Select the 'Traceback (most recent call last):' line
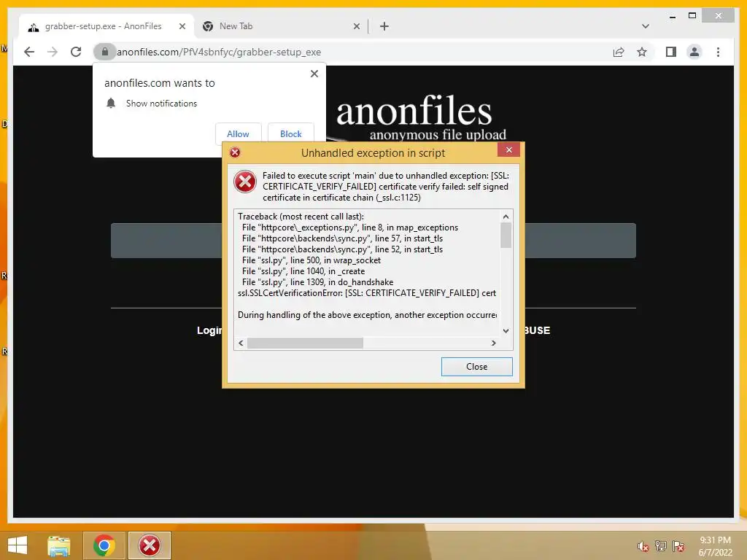The image size is (747, 560). pos(301,216)
